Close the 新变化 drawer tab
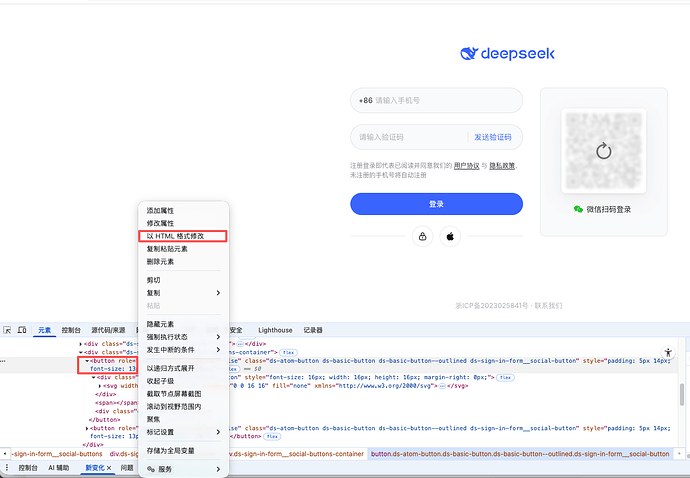 click(109, 468)
